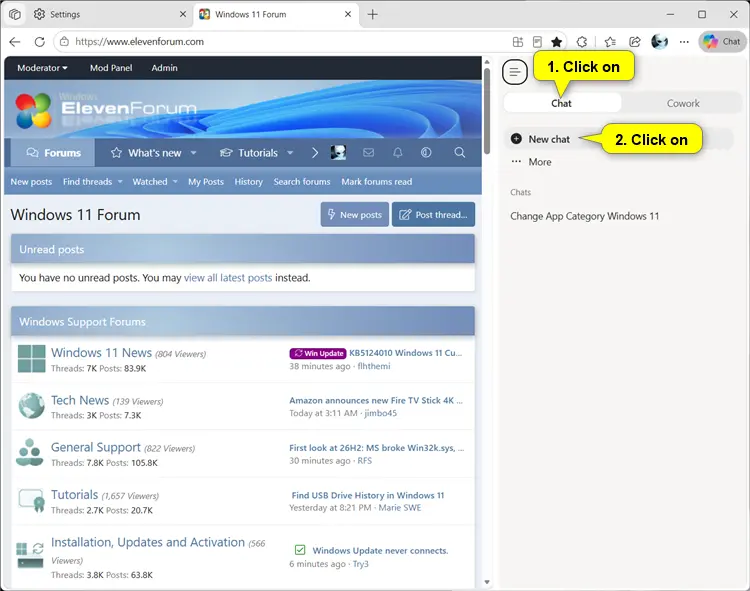Click the Win Update prefix label
The width and height of the screenshot is (750, 591).
coord(318,353)
